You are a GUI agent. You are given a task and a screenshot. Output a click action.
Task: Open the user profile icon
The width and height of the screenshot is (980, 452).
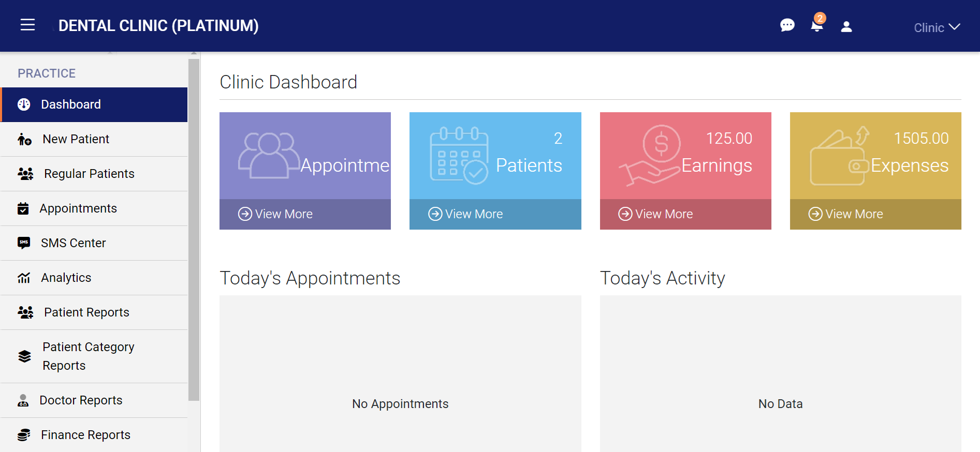coord(846,26)
